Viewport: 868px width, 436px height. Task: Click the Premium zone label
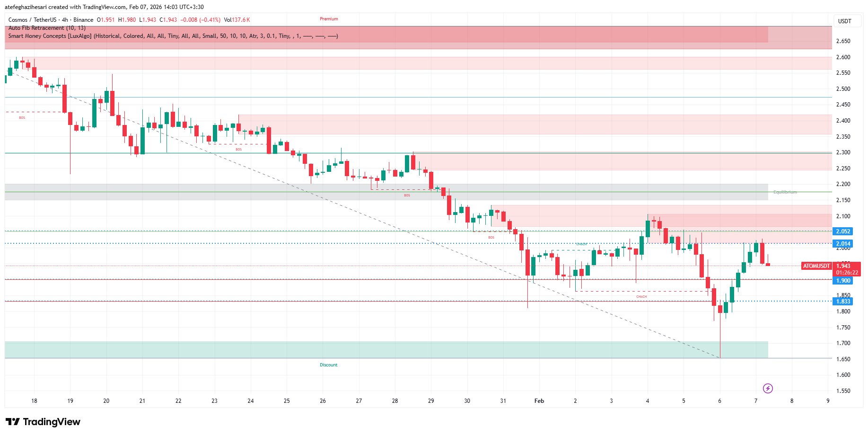[x=329, y=19]
